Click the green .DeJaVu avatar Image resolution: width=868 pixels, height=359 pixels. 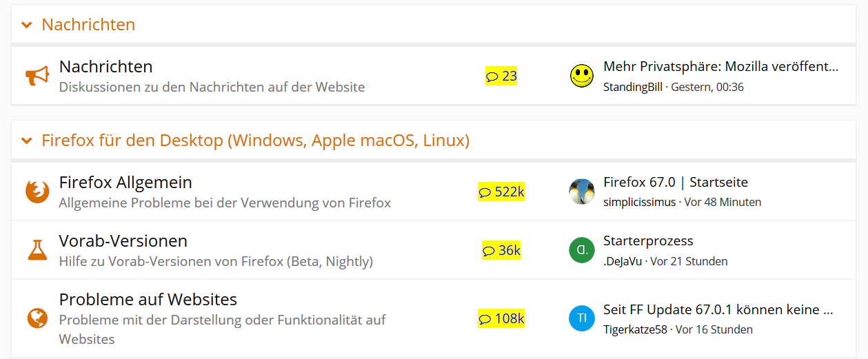[582, 250]
